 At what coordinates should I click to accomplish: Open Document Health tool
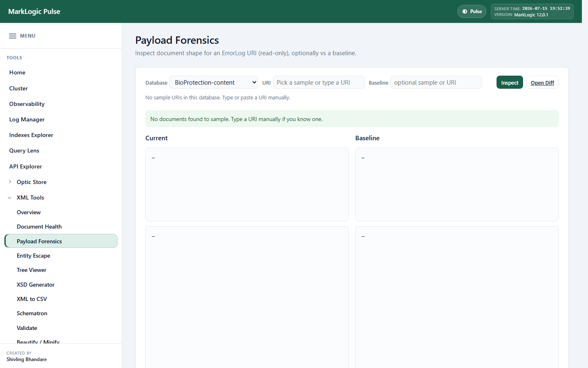[39, 227]
